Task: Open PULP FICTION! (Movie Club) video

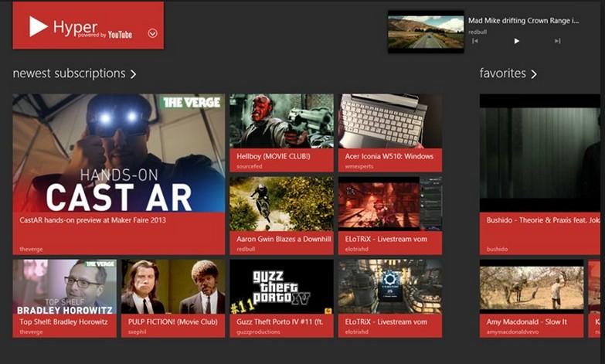Action: click(x=173, y=298)
